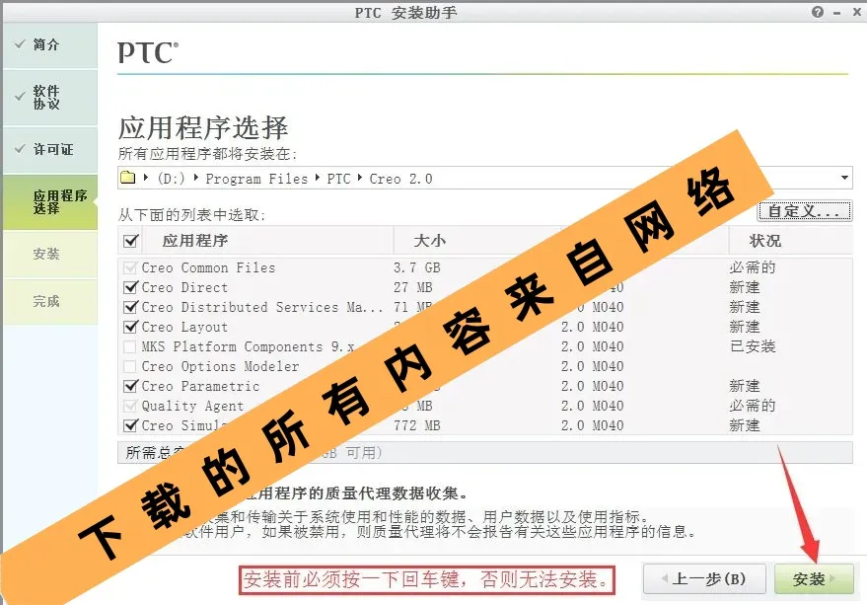Select the Creo Direct row text

coord(184,287)
